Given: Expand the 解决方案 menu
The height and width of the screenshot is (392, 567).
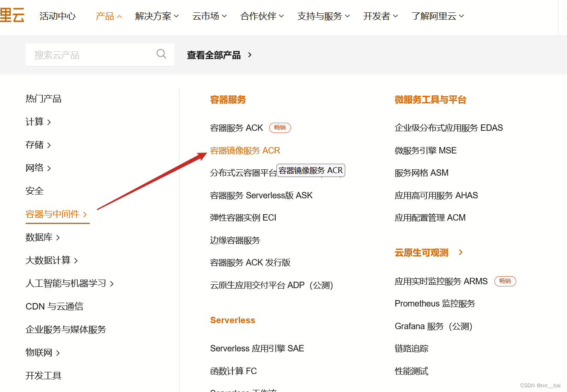Looking at the screenshot, I should (157, 16).
